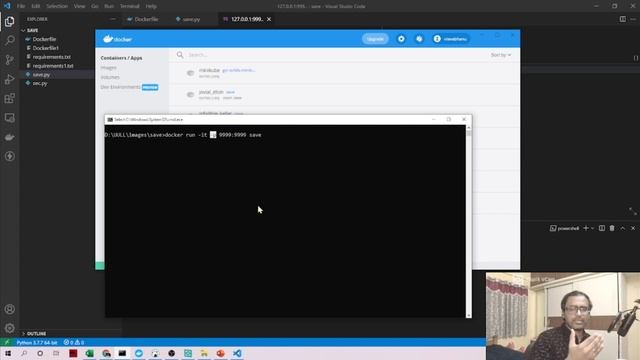Open the Extensions view in VS Code

9,98
